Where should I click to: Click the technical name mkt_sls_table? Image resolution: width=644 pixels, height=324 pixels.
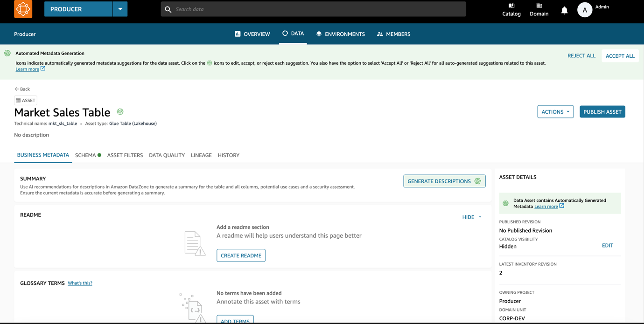pyautogui.click(x=63, y=124)
